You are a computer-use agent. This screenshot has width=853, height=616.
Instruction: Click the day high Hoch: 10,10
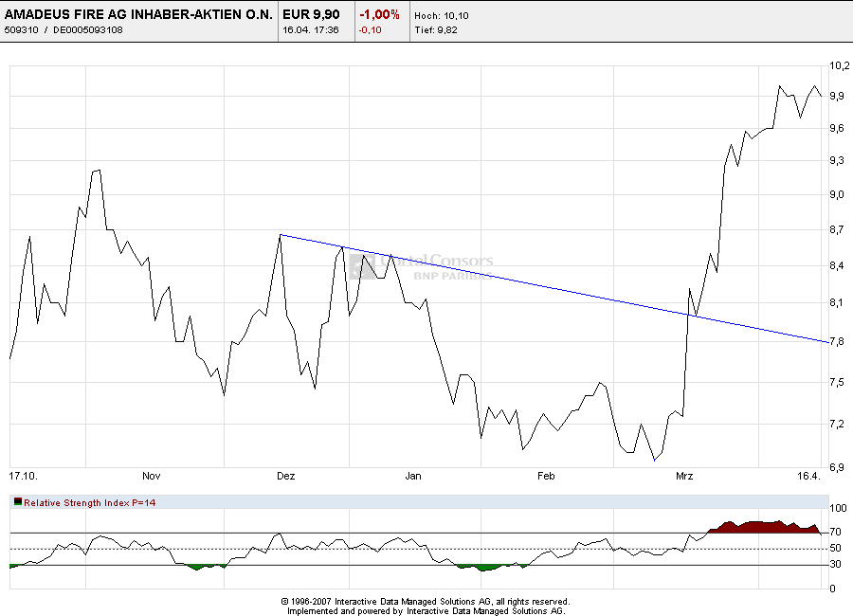pos(441,16)
